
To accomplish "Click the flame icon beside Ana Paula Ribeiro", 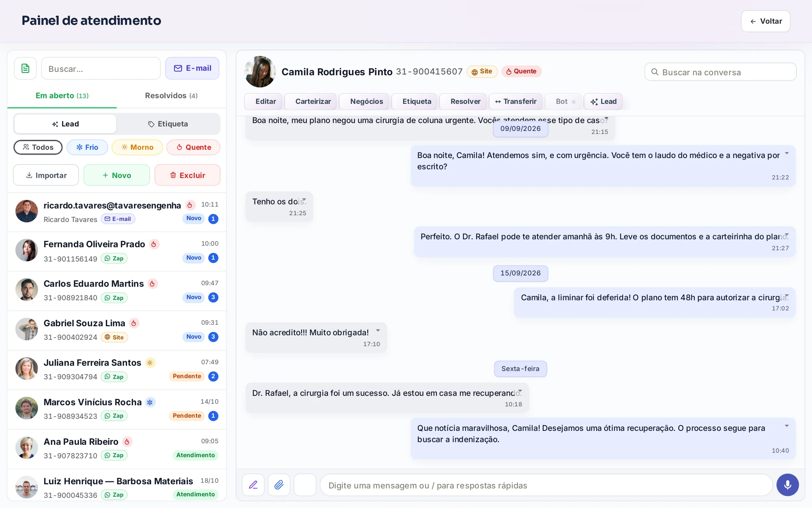I will pos(127,442).
